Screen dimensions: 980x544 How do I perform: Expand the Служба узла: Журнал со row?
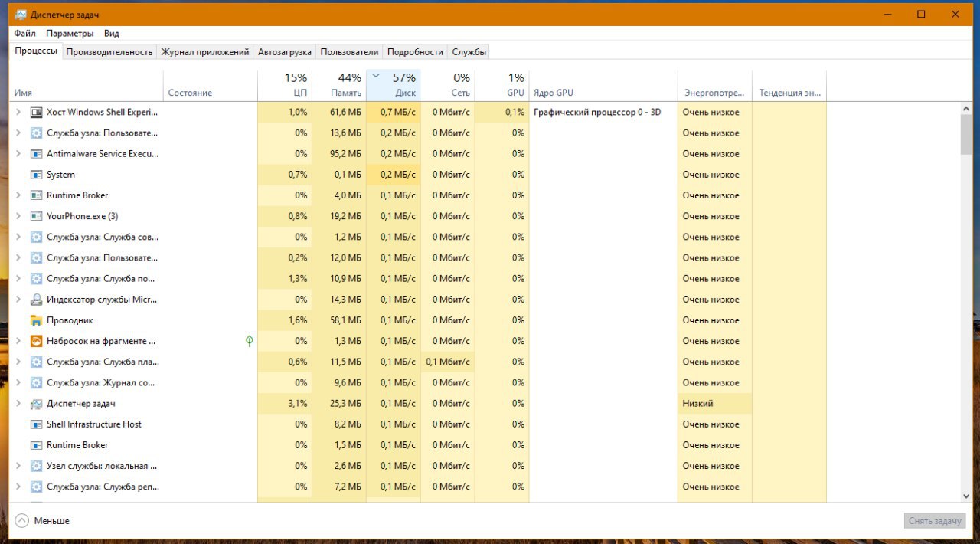(x=18, y=382)
